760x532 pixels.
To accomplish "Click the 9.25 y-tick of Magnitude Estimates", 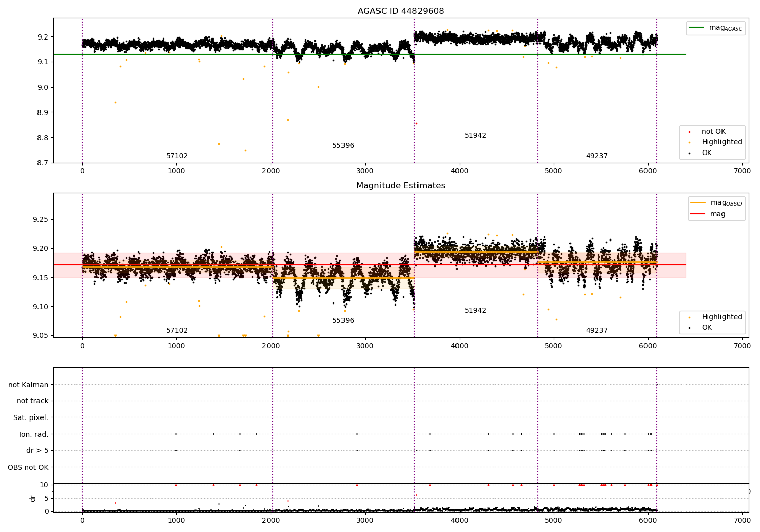I will point(41,220).
